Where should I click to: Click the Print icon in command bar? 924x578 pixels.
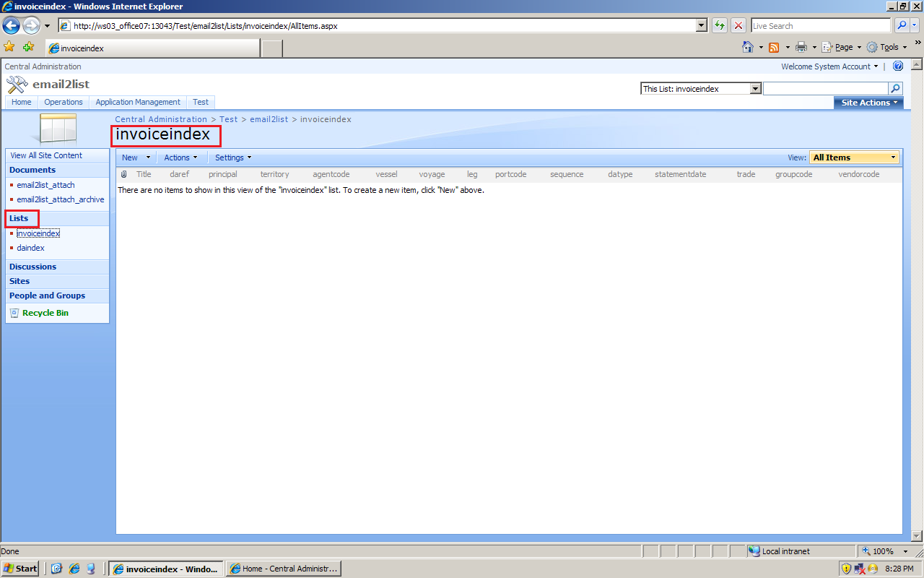(801, 48)
